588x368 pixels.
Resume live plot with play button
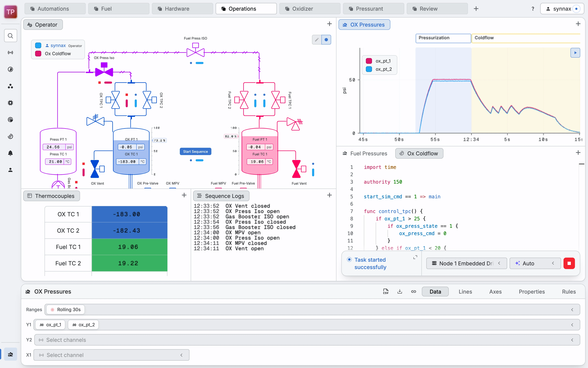coord(575,53)
